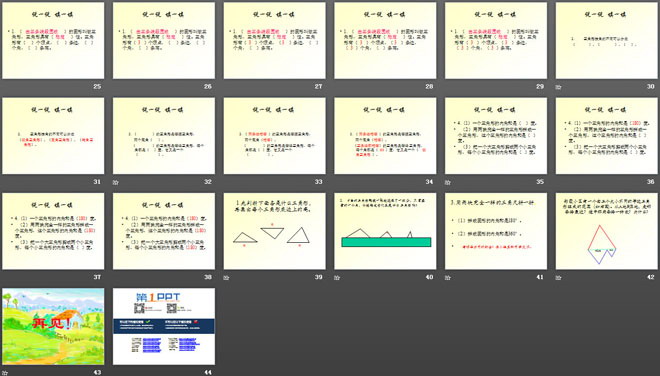The height and width of the screenshot is (376, 660).
Task: Click the animation star icon under slide 43
Action: click(5, 373)
